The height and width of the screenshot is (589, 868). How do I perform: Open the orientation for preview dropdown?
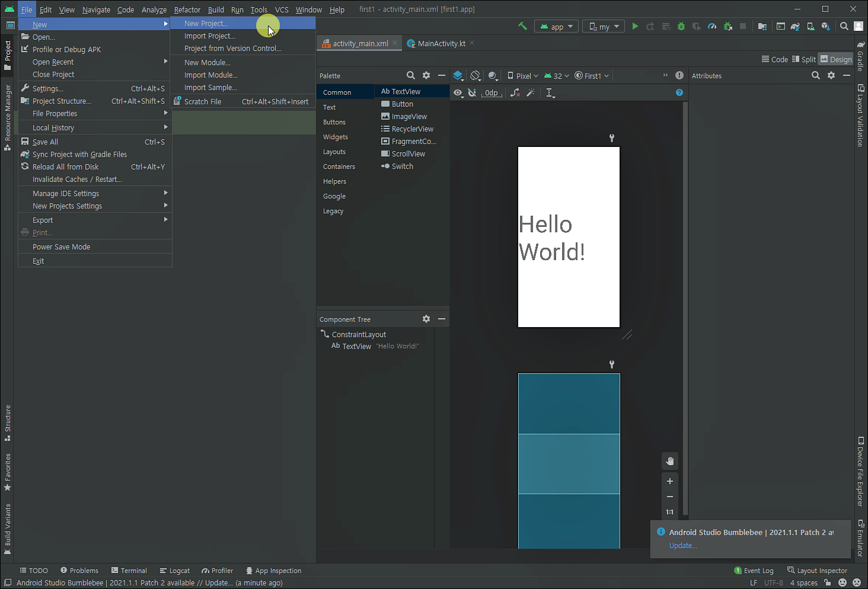pyautogui.click(x=476, y=76)
